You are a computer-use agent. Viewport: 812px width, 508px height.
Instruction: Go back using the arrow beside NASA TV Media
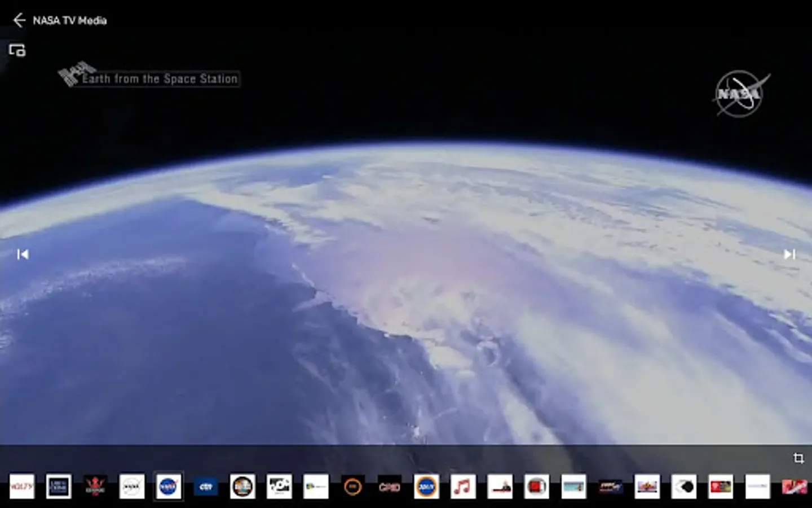click(x=19, y=20)
